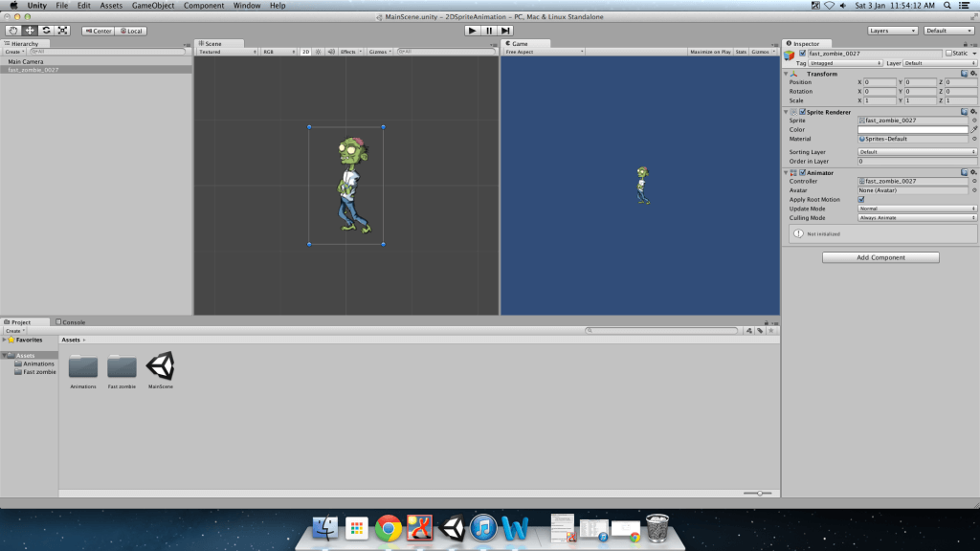Screen dimensions: 980x551
Task: Toggle Local handle rotation button
Action: click(x=131, y=31)
